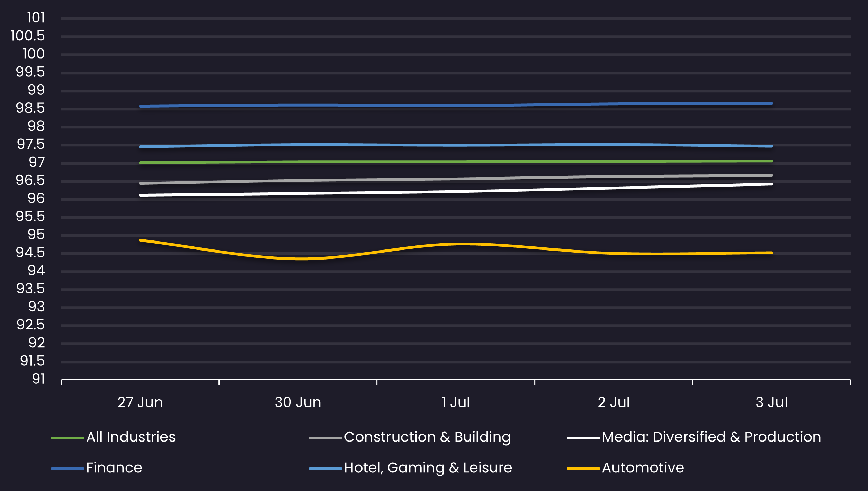Click the 94.5 y-axis value label

[x=30, y=253]
